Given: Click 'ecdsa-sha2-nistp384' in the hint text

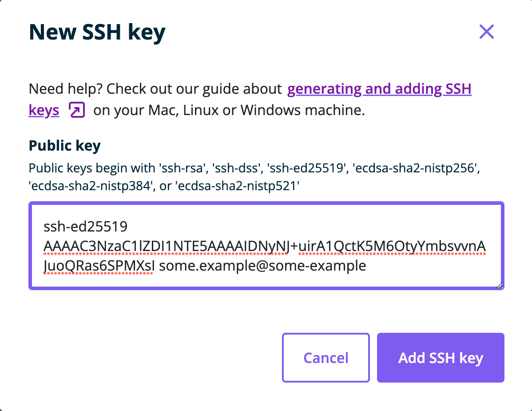Looking at the screenshot, I should click(x=90, y=186).
